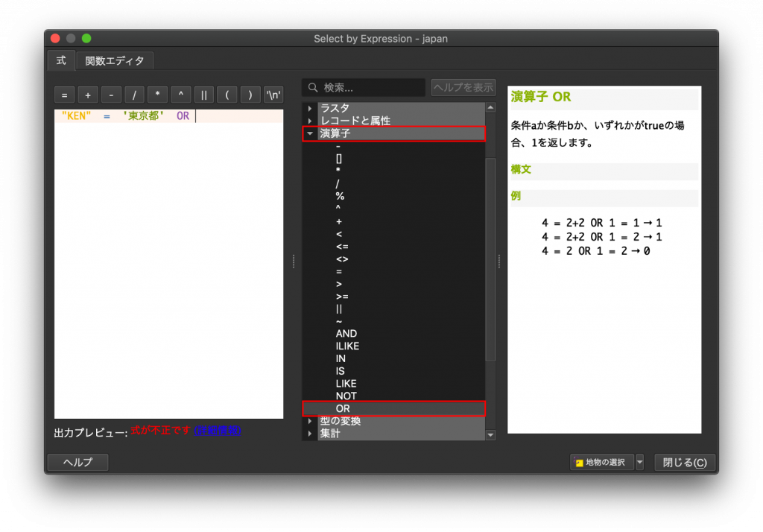Insert the multiply asterisk operator button
763x532 pixels.
[158, 95]
